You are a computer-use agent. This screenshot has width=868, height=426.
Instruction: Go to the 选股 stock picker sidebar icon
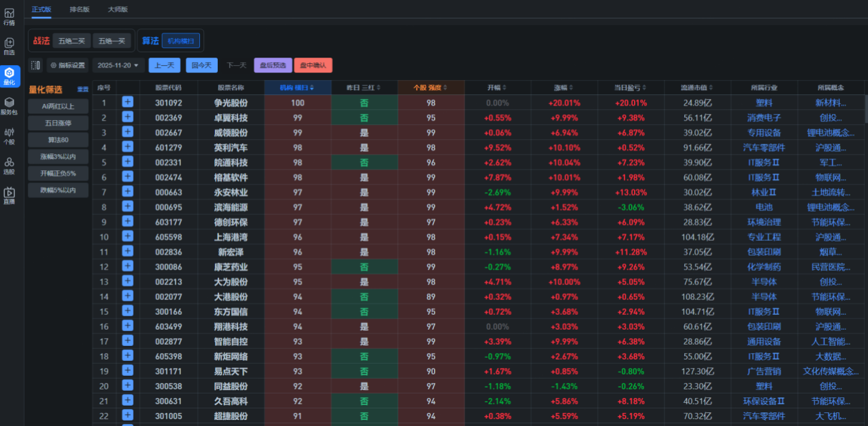click(9, 166)
